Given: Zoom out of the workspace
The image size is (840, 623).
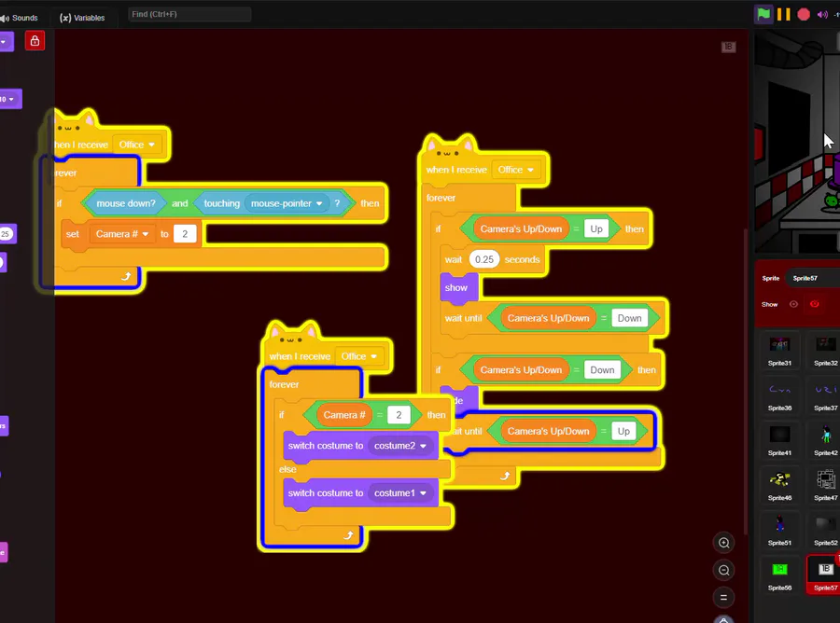Looking at the screenshot, I should (x=723, y=570).
